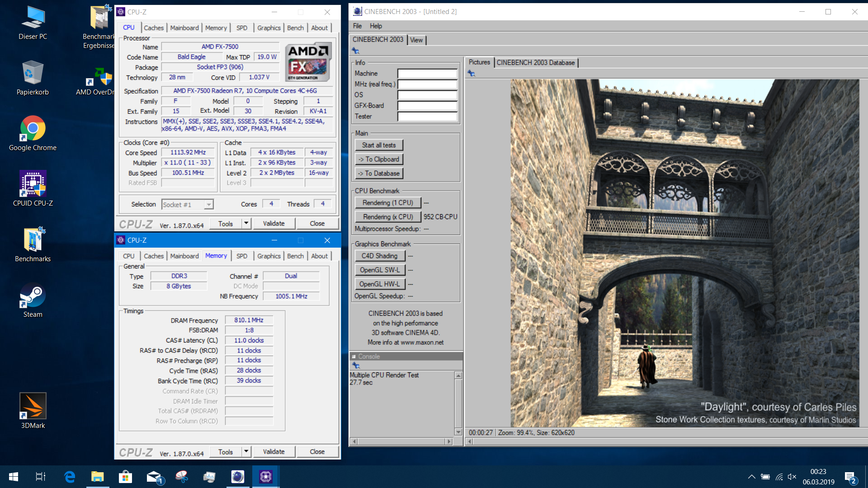Click pin icon under CINEBENCH 2003 tab
Image resolution: width=868 pixels, height=488 pixels.
[355, 51]
